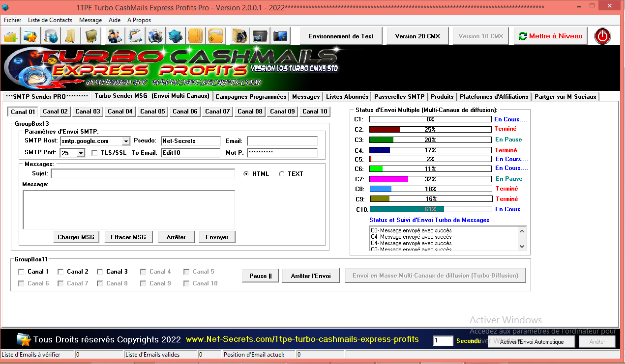The width and height of the screenshot is (625, 364).
Task: Open the Liste de Contacts menu
Action: coord(50,20)
